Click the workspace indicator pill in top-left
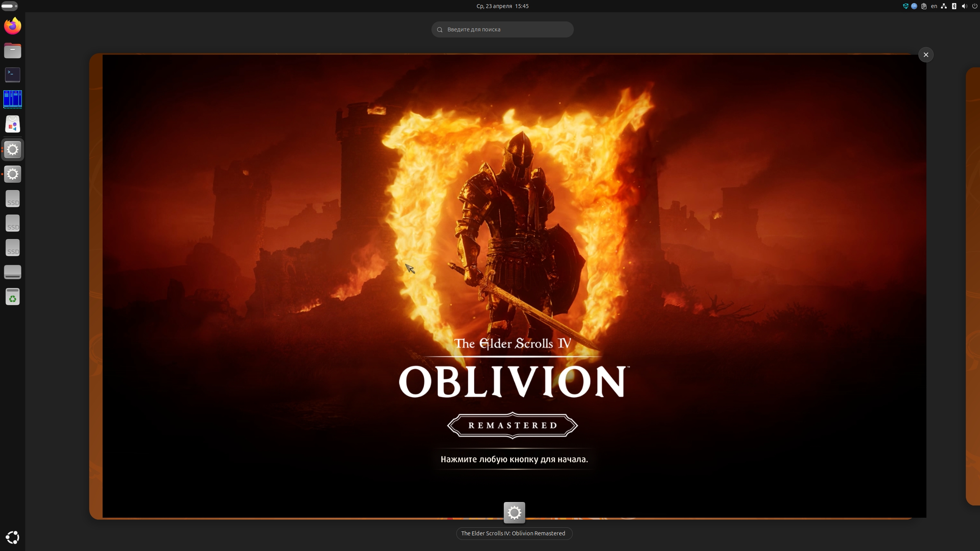 [10, 6]
